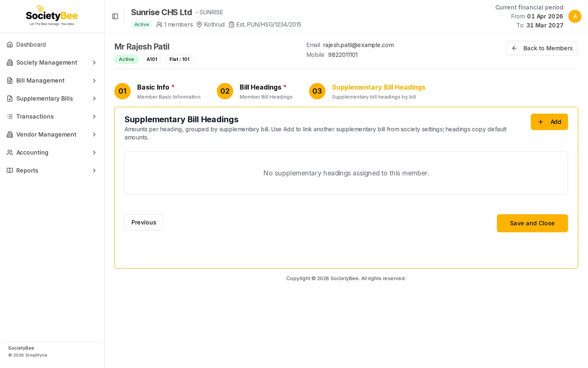Viewport: 588px width, 368px height.
Task: Click the Supplementary Bills file-plus icon
Action: point(10,99)
